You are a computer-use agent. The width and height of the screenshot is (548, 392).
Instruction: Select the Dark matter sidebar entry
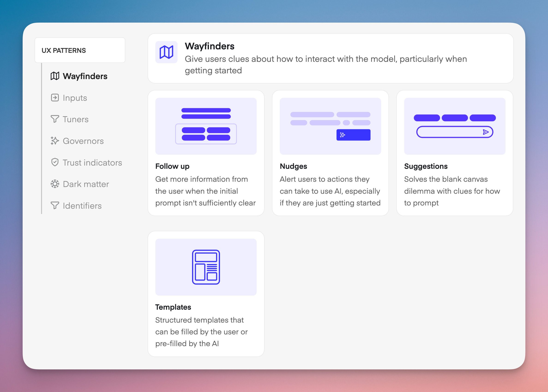(86, 184)
